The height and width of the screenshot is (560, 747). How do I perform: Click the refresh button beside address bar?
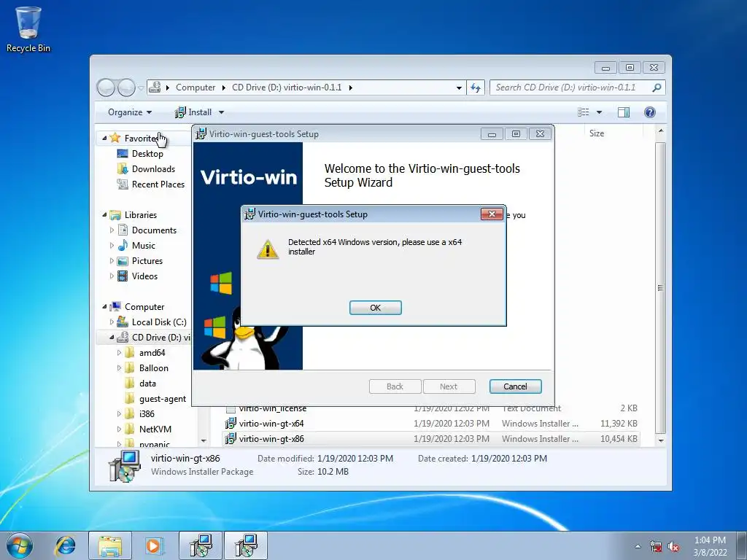(476, 87)
